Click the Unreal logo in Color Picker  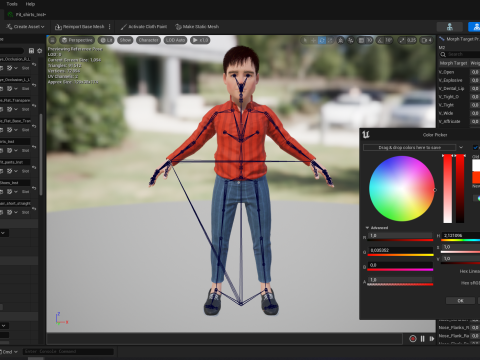coord(366,135)
